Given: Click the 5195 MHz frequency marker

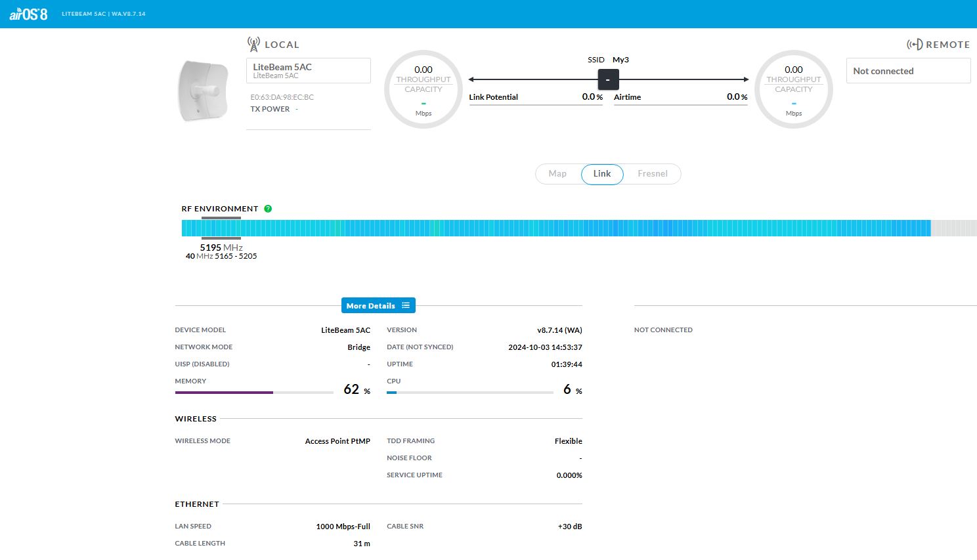Looking at the screenshot, I should [221, 248].
